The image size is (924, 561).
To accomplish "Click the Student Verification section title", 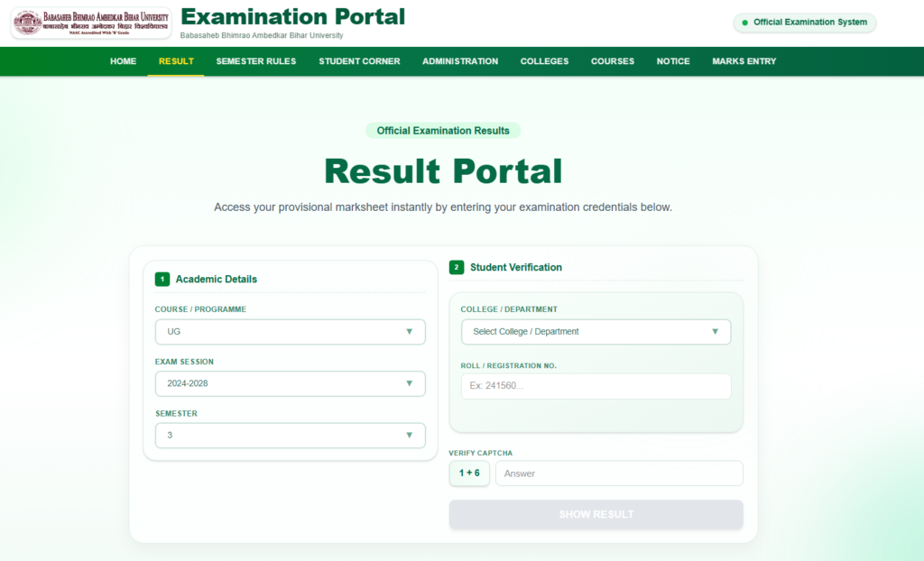I will (516, 268).
